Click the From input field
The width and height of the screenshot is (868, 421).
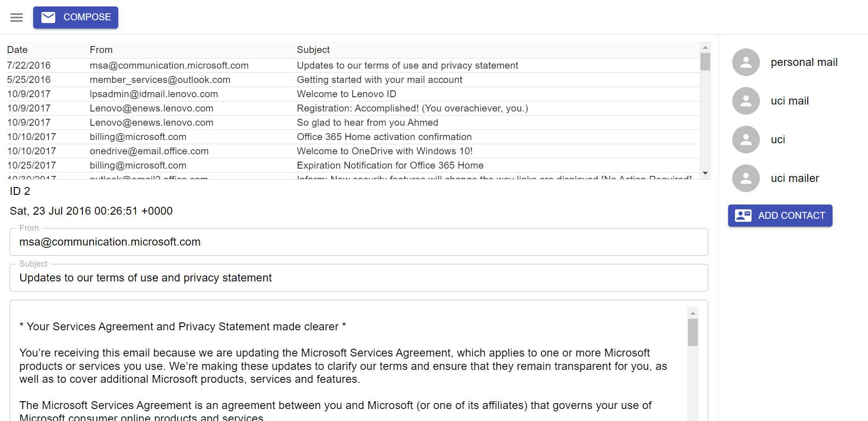359,242
